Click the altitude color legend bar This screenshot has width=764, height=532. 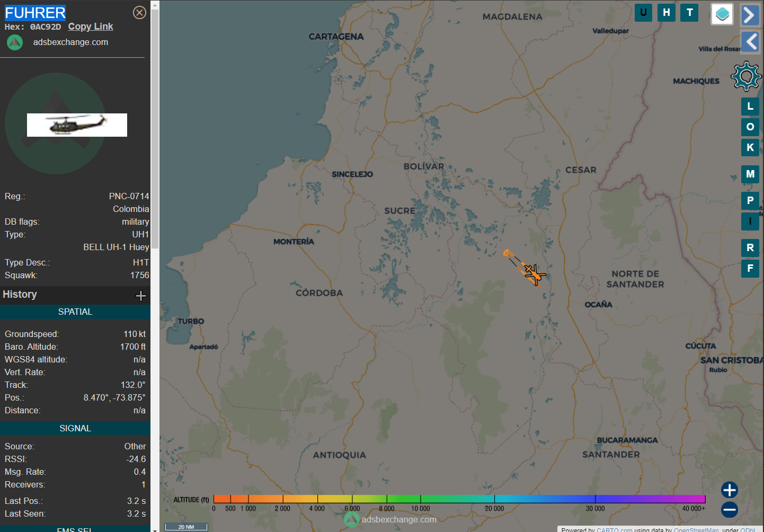(459, 499)
